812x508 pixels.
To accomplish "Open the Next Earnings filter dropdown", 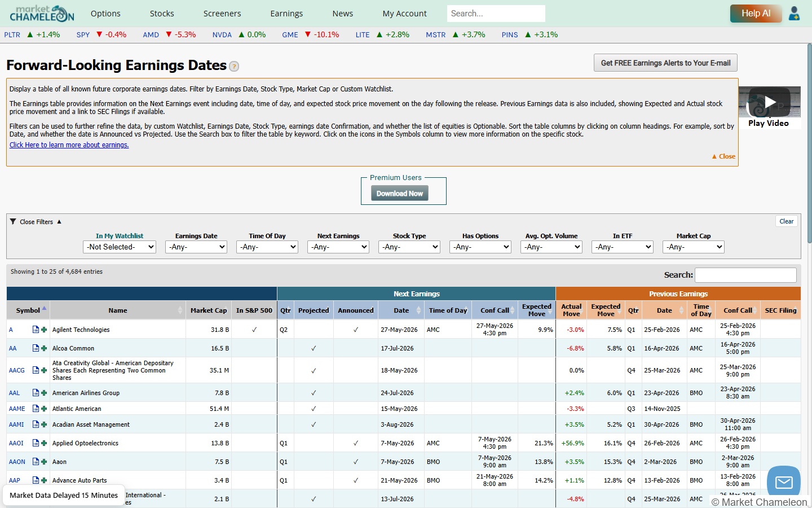I will pyautogui.click(x=338, y=247).
